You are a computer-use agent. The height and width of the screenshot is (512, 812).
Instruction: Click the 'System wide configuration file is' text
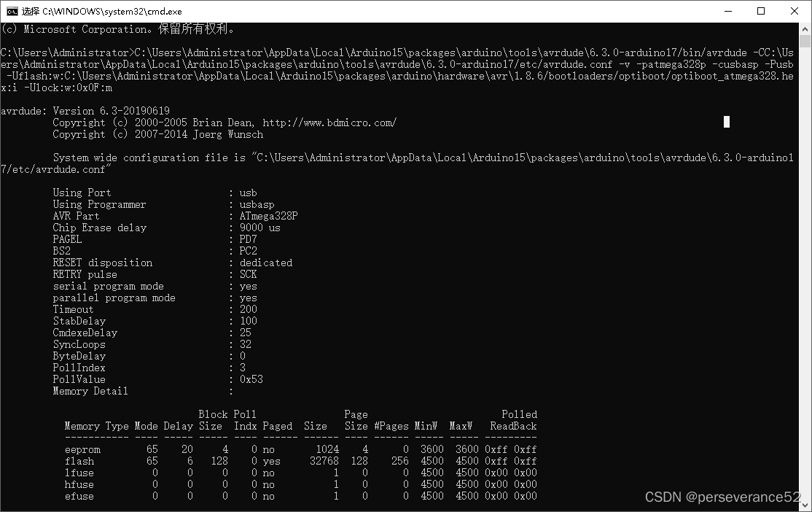(149, 158)
